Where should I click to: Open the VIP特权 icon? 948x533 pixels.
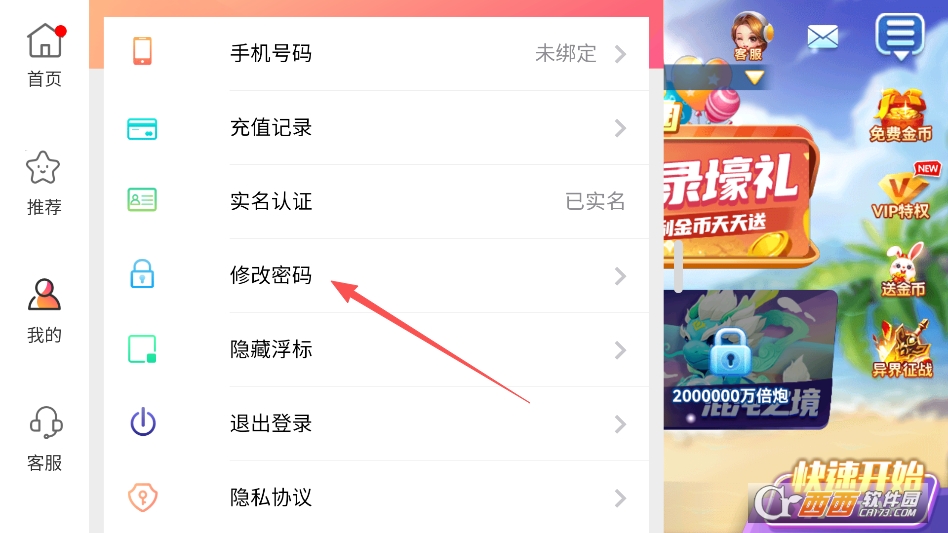point(901,192)
